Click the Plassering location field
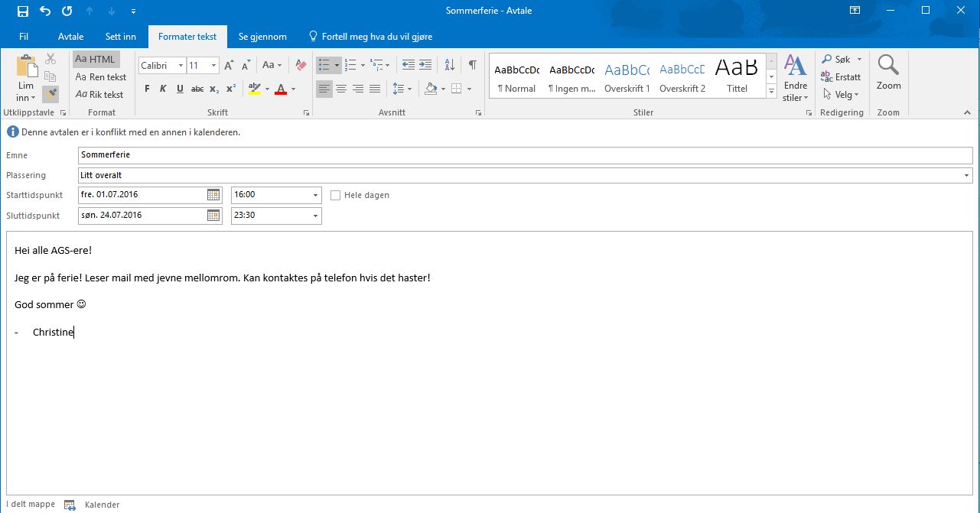Screen dimensions: 980x513 (x=525, y=175)
